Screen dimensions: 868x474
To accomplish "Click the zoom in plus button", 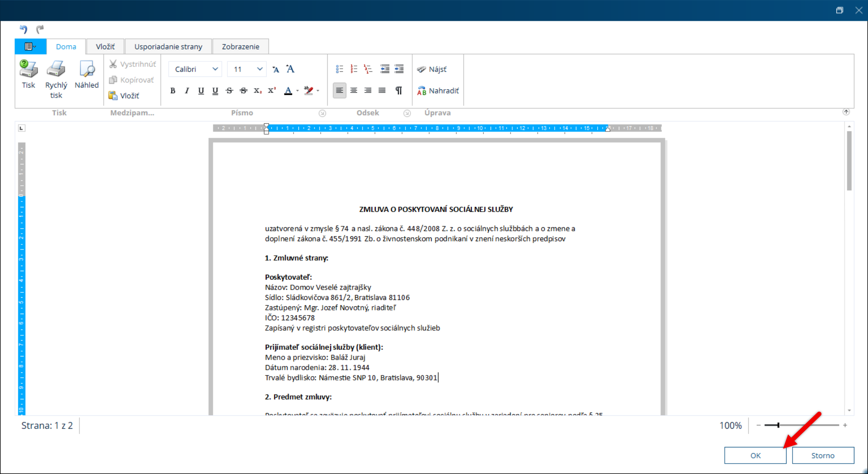I will click(x=845, y=425).
